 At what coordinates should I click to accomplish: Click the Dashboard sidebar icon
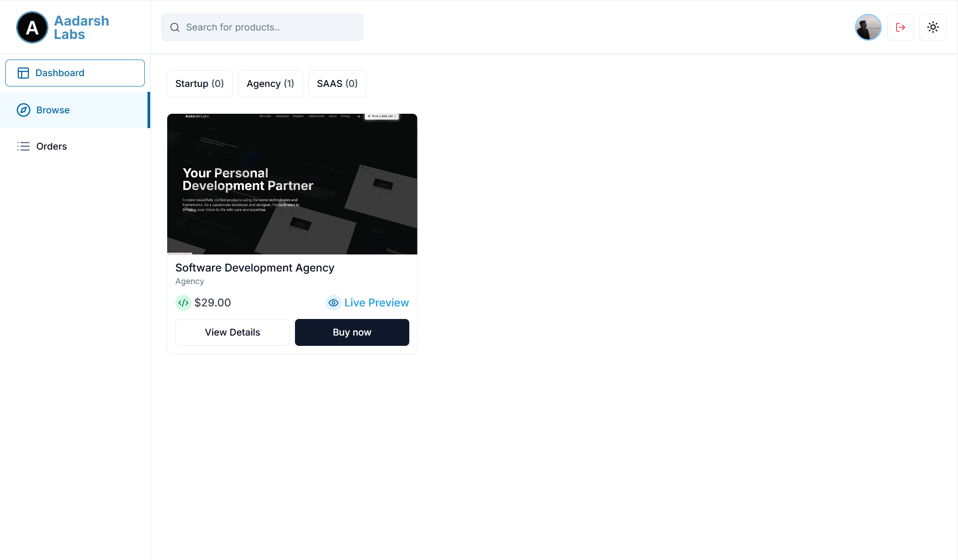[x=23, y=73]
